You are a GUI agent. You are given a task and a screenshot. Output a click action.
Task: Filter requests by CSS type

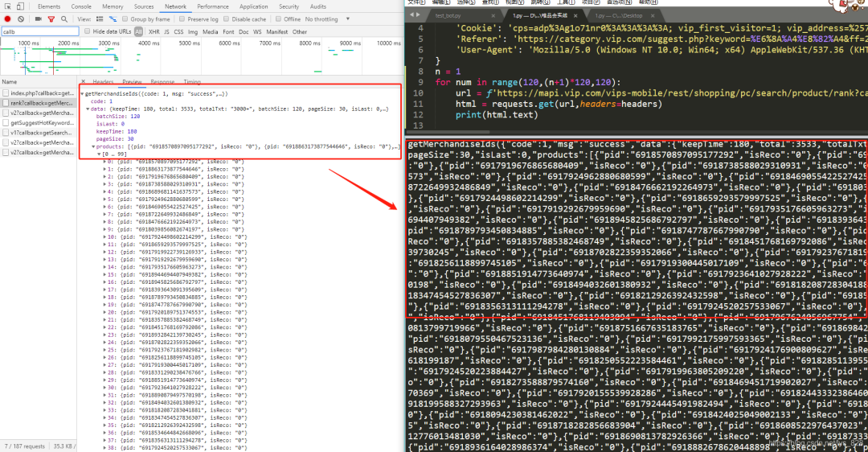pos(178,31)
